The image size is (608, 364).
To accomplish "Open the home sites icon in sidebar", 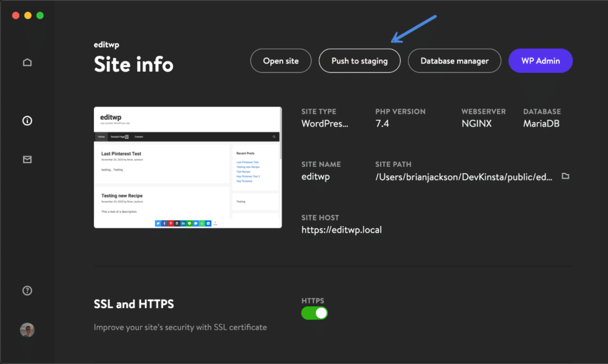I will point(27,62).
